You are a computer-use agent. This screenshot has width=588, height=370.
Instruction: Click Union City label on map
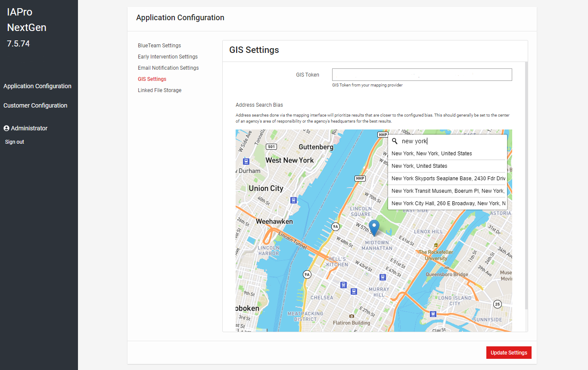point(266,188)
